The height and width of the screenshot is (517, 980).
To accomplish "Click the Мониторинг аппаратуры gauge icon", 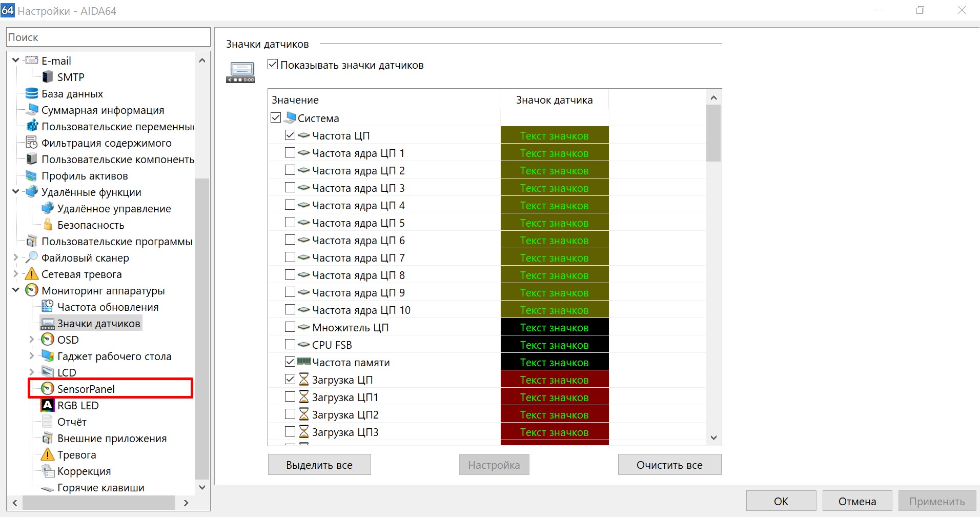I will coord(32,290).
